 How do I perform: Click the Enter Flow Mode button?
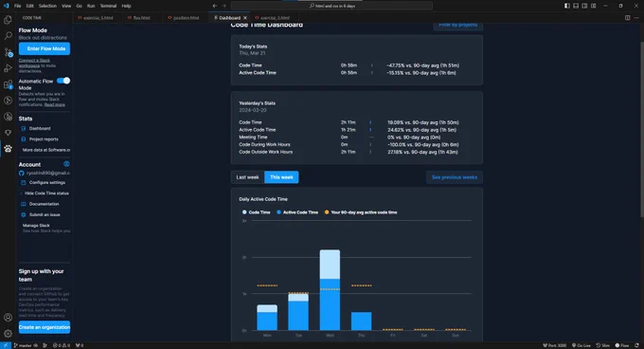coord(45,48)
